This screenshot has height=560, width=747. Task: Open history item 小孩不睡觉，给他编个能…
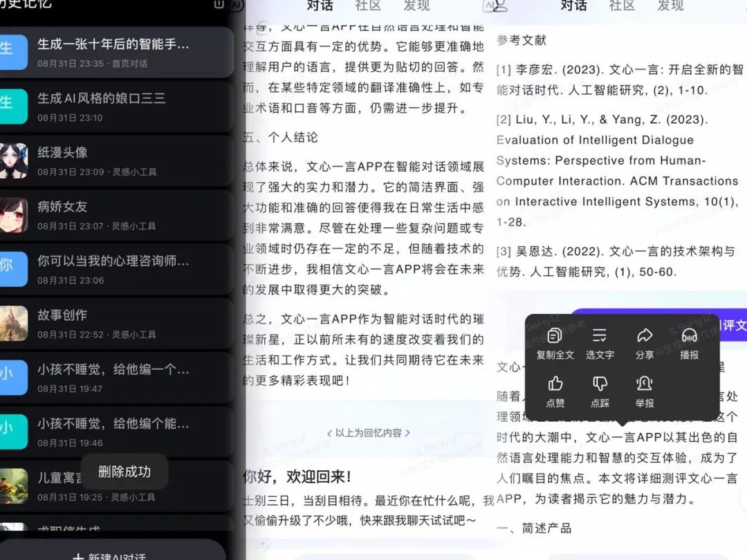tap(117, 432)
